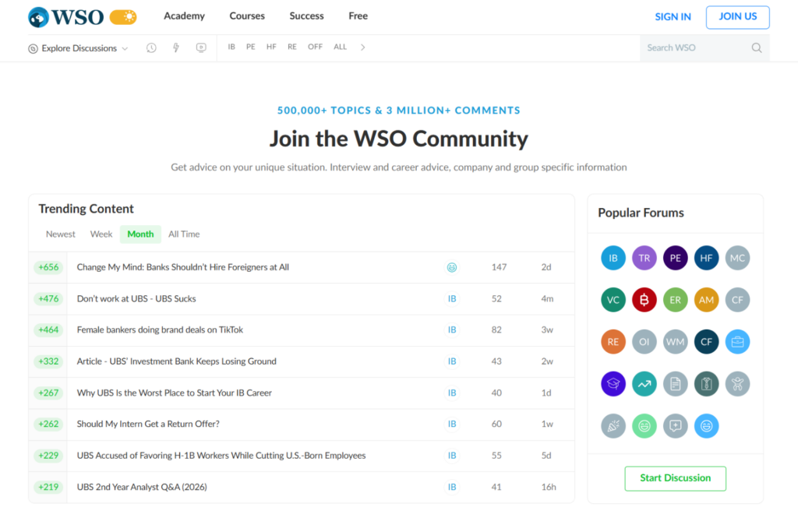Switch to the Newest tab
The height and width of the screenshot is (532, 798).
coord(61,234)
